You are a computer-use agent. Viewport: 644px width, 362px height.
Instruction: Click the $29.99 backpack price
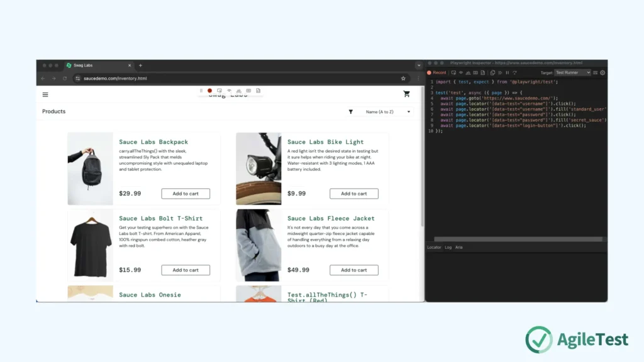[130, 194]
